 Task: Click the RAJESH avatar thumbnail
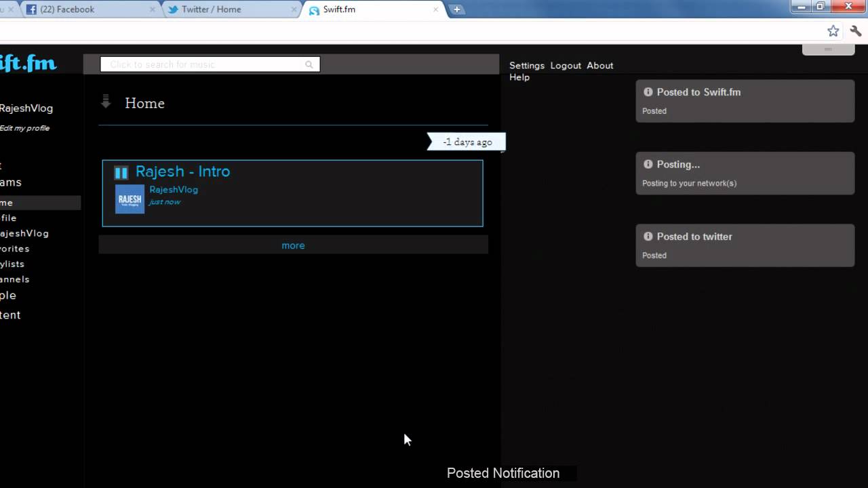130,199
